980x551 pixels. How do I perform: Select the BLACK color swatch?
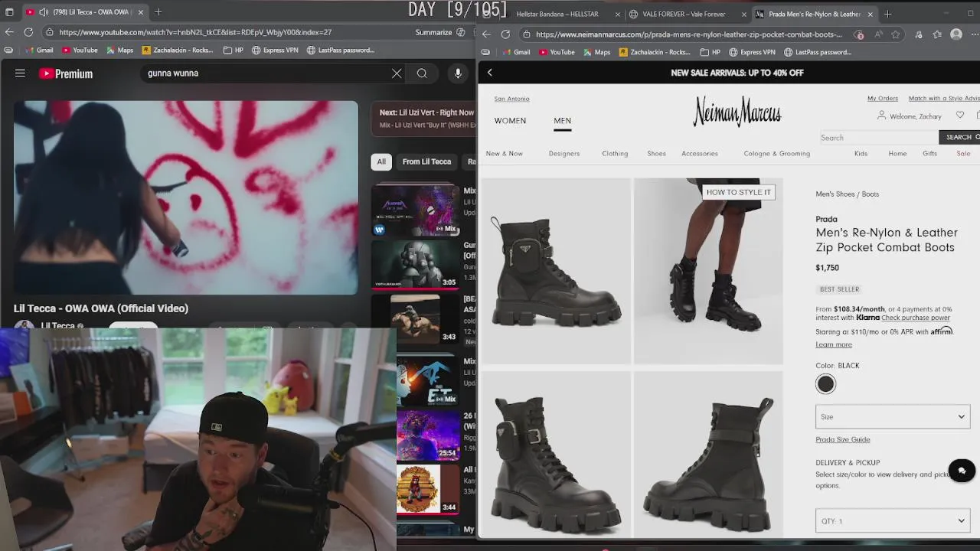pyautogui.click(x=825, y=384)
